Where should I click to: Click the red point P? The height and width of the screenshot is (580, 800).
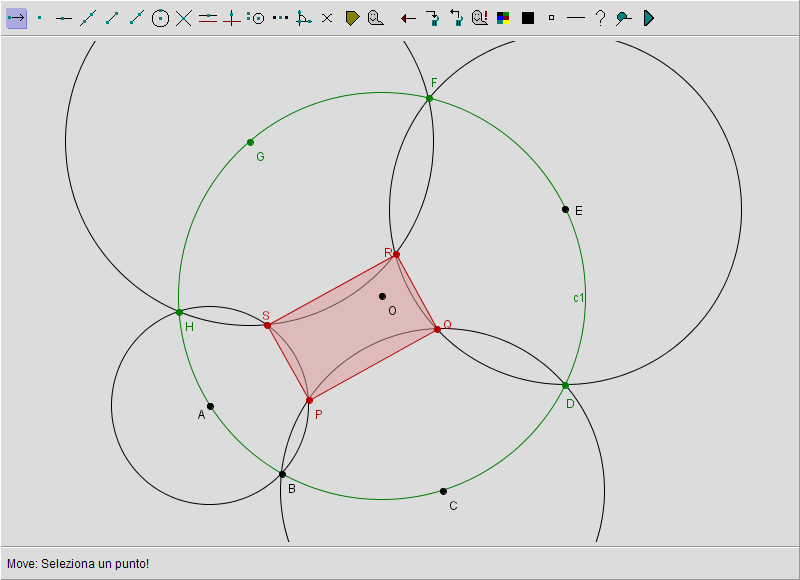tap(309, 400)
